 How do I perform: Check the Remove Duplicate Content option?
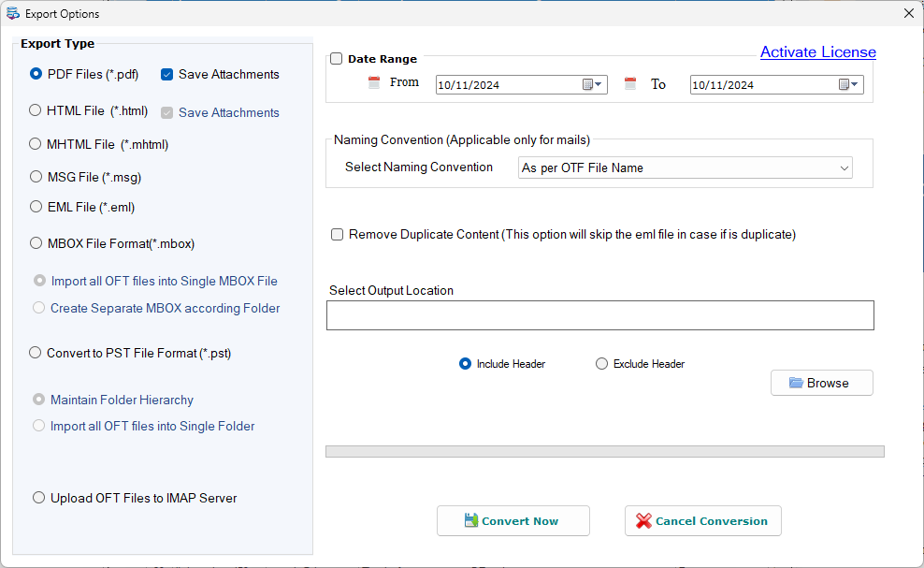337,235
